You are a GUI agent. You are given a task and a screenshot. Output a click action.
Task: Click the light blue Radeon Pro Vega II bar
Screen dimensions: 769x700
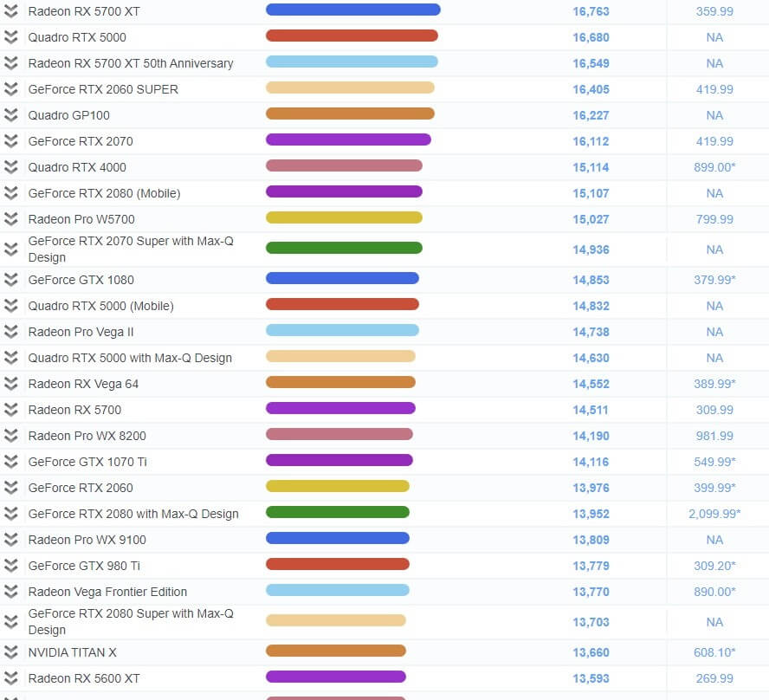click(342, 330)
